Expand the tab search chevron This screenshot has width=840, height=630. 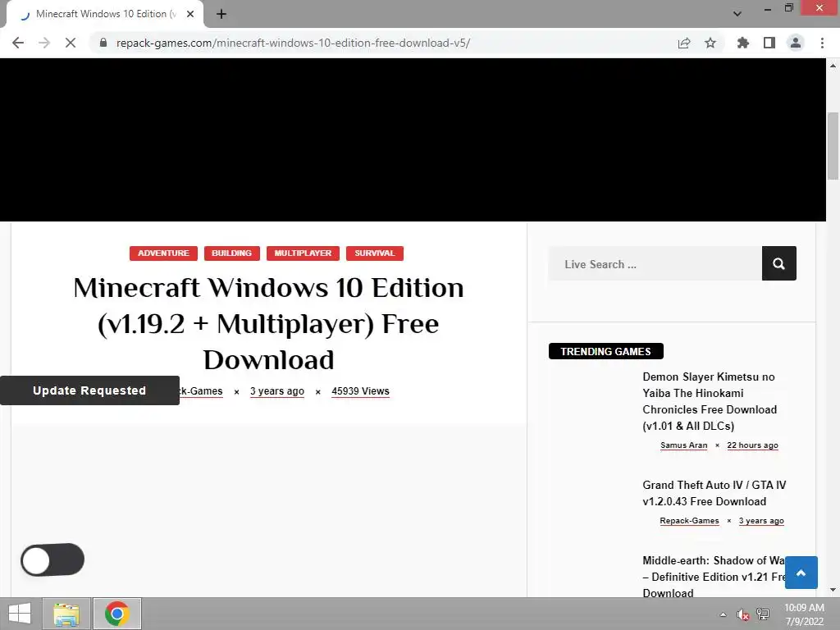pos(737,14)
